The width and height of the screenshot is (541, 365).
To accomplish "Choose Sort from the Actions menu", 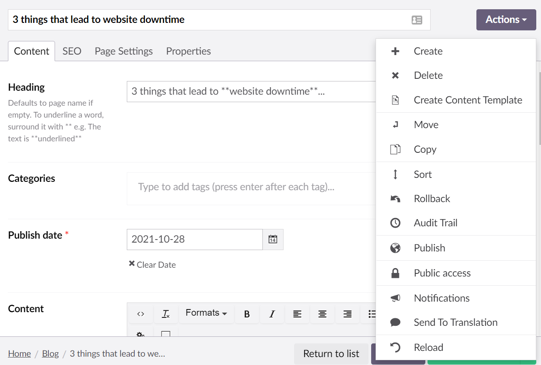I will (x=456, y=174).
